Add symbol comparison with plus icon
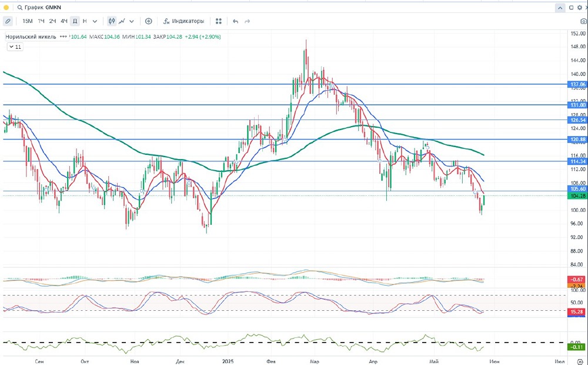Image resolution: width=588 pixels, height=365 pixels. coord(149,21)
